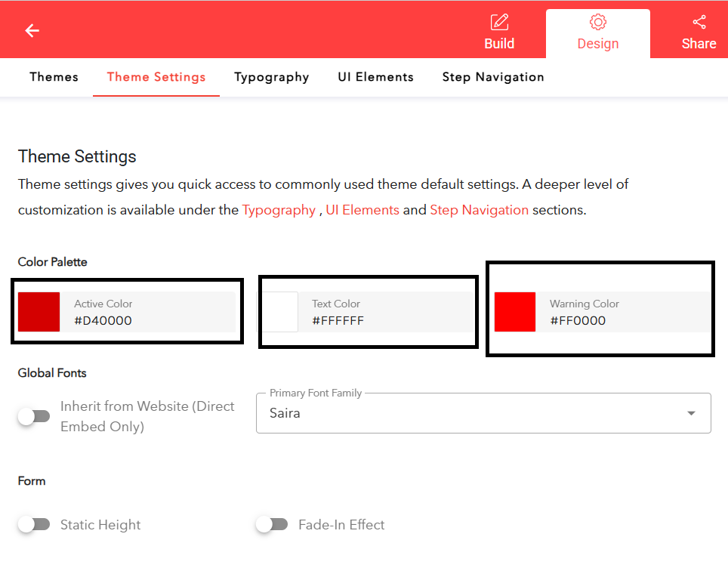Open the Typography tab
The image size is (728, 577).
tap(272, 77)
